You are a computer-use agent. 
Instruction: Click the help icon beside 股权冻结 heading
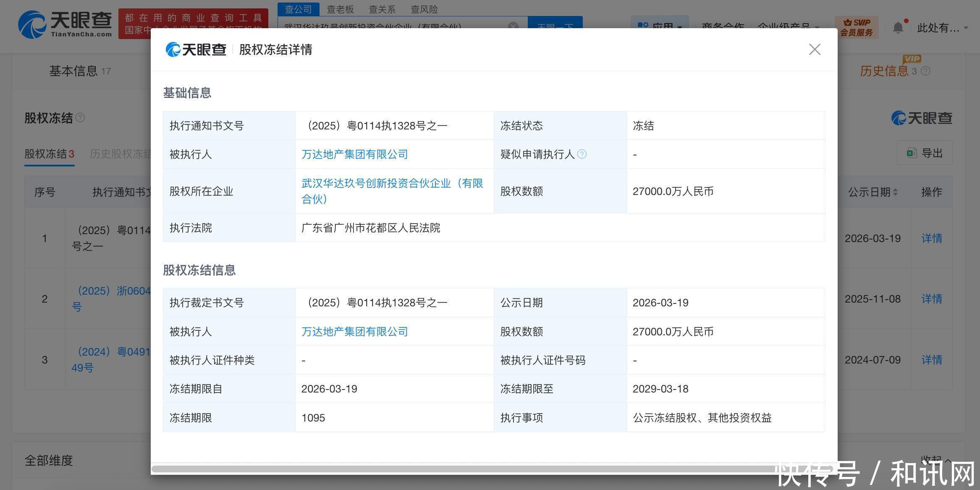[x=80, y=118]
